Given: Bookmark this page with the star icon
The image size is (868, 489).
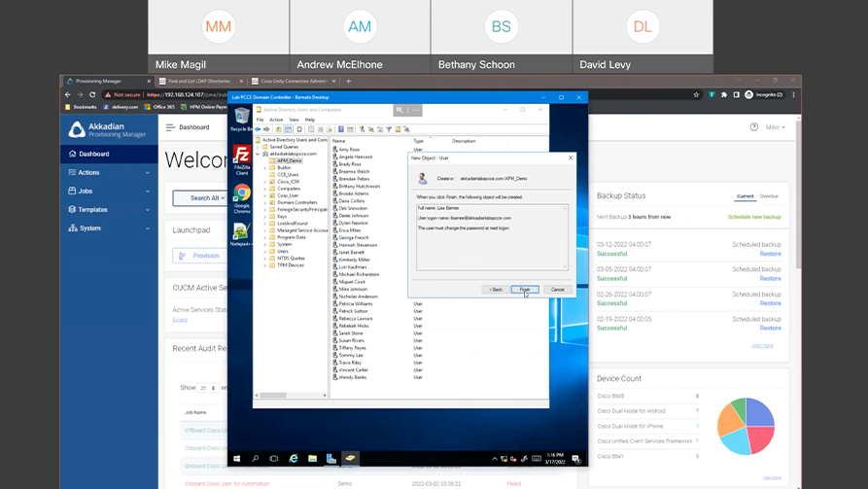Looking at the screenshot, I should point(696,94).
